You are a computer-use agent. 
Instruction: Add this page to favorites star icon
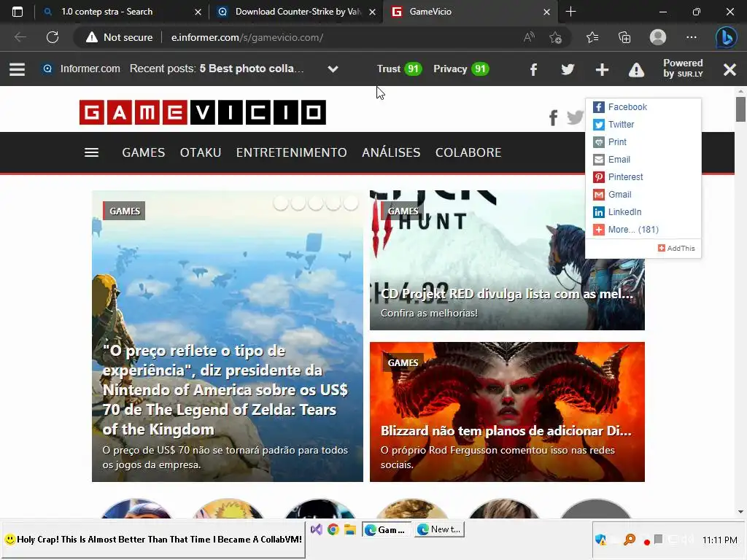555,37
